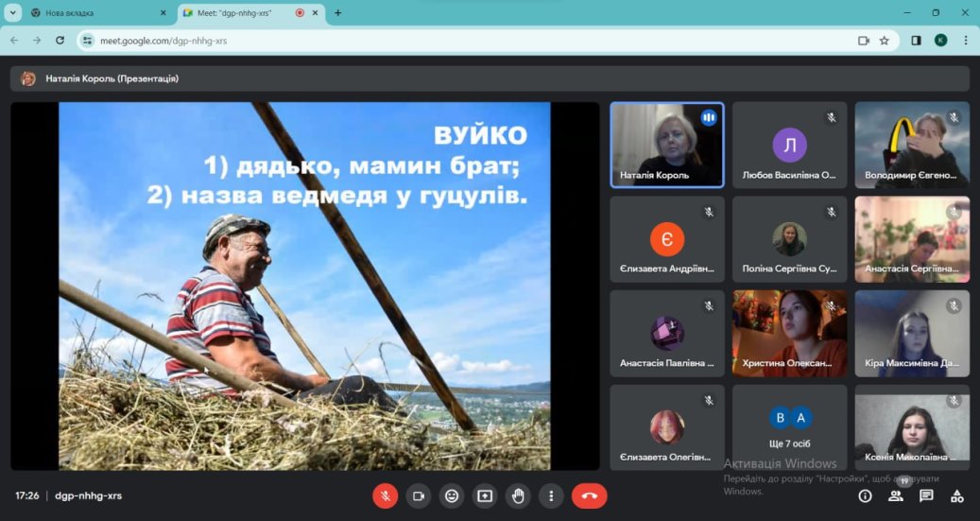This screenshot has width=980, height=521.
Task: Close the Нова вкладка tab
Action: point(163,12)
